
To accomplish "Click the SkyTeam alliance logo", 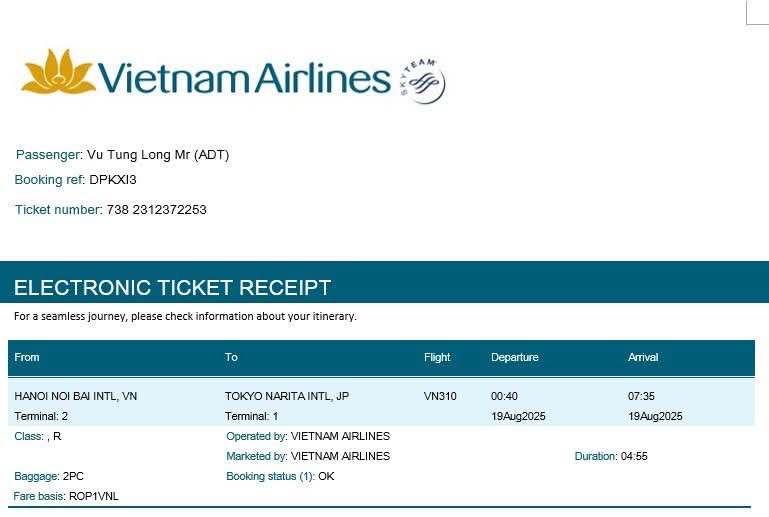I will 423,80.
